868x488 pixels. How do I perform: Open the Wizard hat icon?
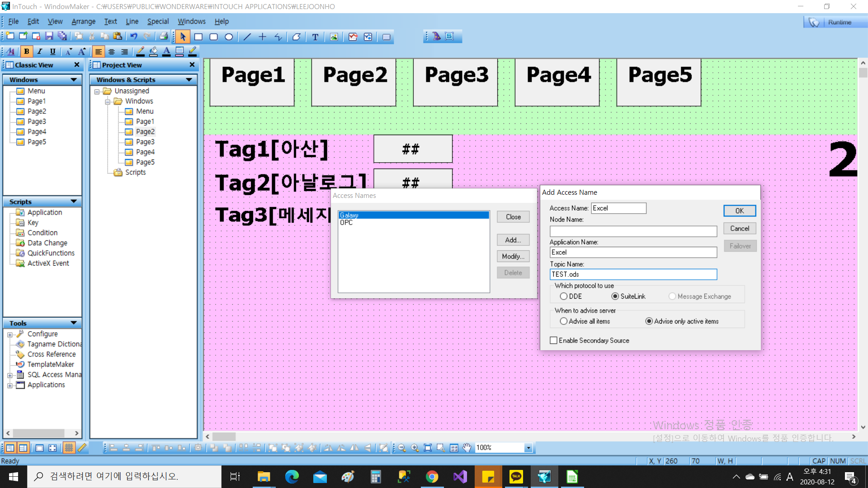click(436, 36)
